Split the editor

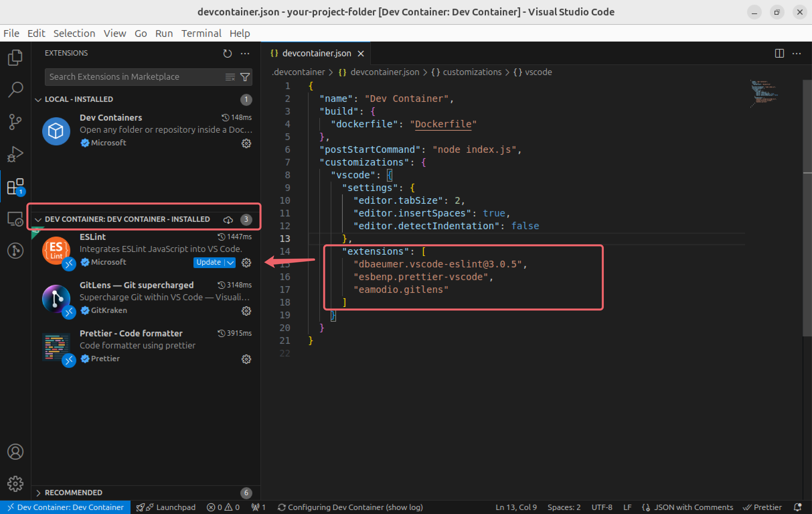779,53
